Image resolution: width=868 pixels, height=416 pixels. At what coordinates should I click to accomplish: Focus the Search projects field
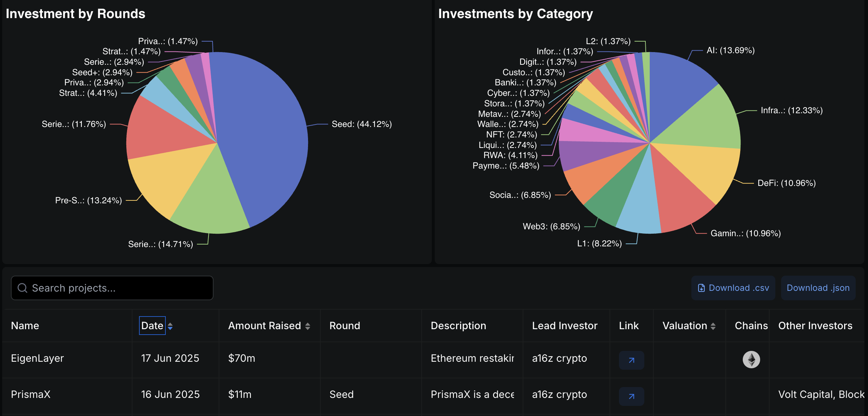coord(112,288)
